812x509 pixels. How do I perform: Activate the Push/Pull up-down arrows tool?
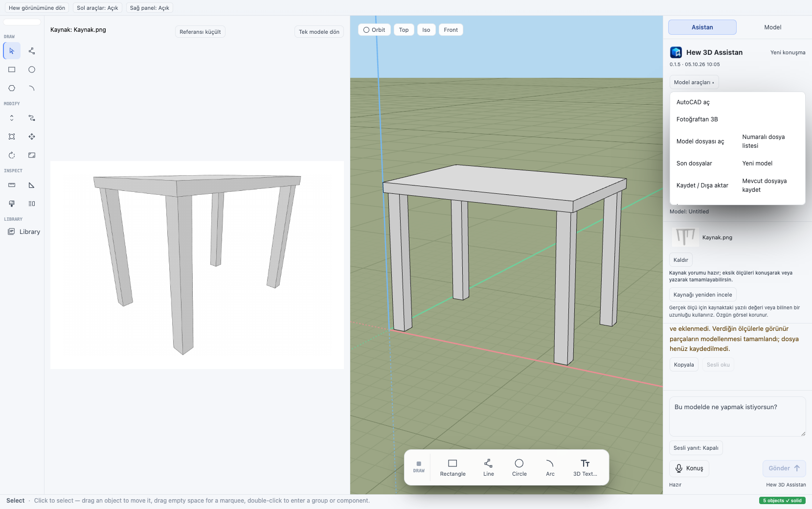click(x=12, y=118)
